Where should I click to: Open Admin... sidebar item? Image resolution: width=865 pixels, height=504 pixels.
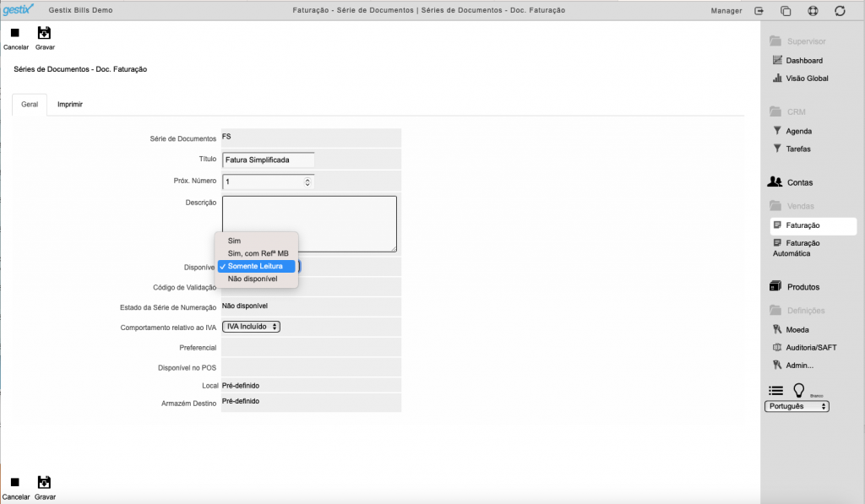coord(799,365)
